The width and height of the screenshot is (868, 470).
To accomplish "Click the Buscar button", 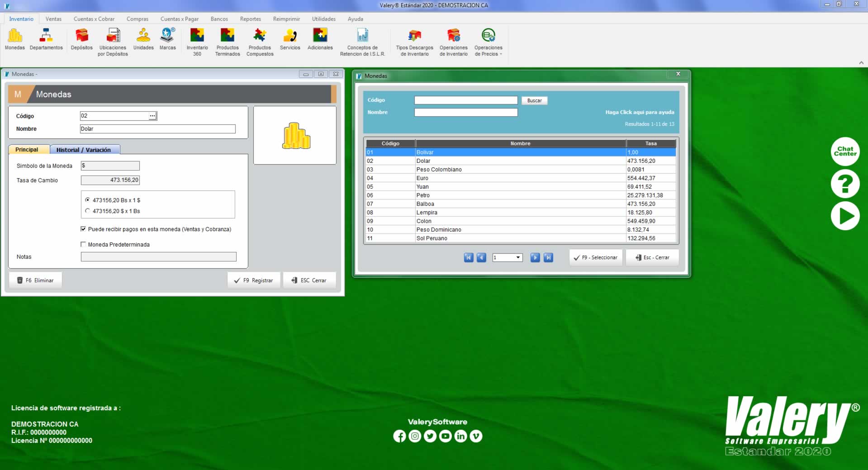I will (534, 100).
